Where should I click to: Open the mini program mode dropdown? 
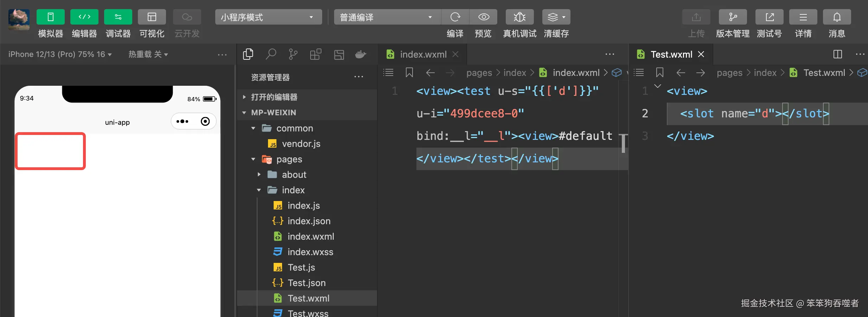pos(268,17)
